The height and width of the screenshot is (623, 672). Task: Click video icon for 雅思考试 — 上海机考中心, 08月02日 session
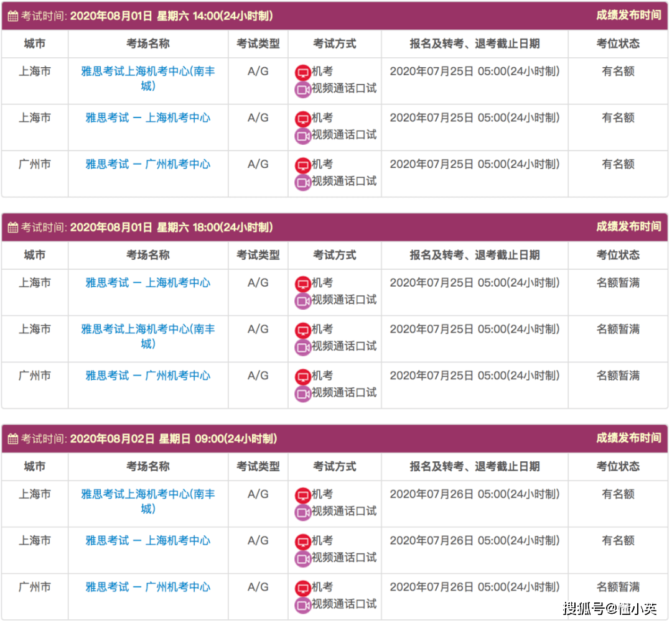point(303,559)
